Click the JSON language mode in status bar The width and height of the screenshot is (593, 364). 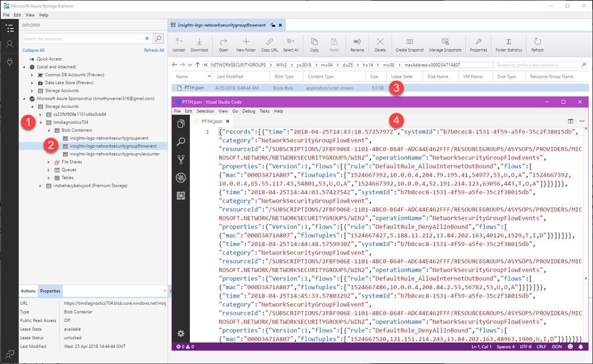click(556, 347)
